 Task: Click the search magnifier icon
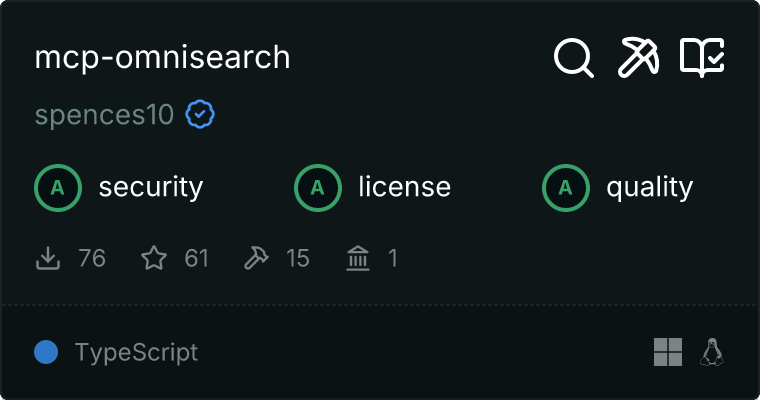(574, 58)
